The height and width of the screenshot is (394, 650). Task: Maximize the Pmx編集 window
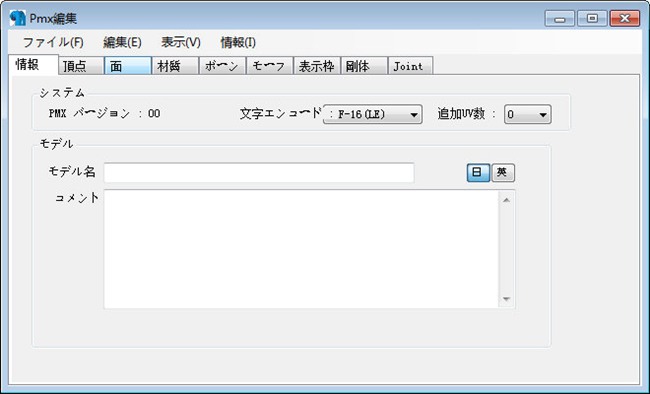(592, 19)
